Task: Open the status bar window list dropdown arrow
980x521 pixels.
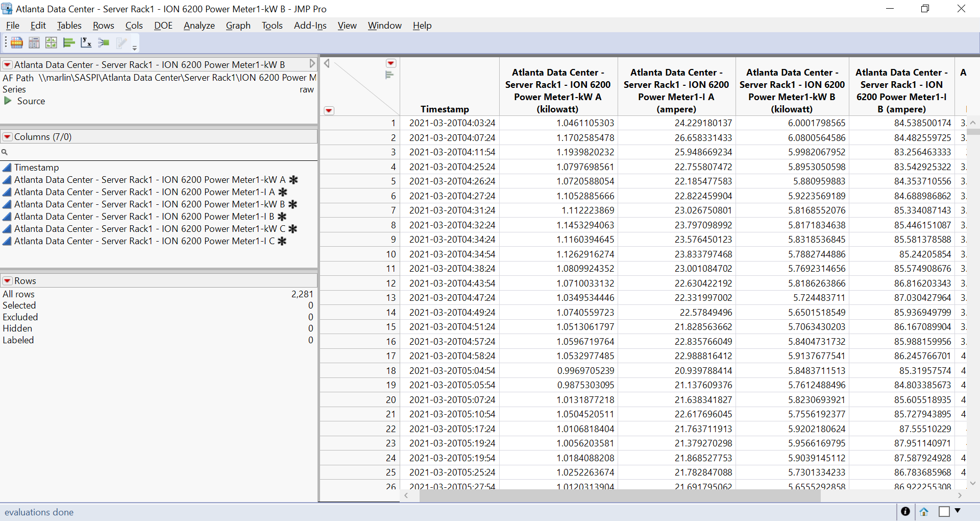Action: (x=958, y=511)
